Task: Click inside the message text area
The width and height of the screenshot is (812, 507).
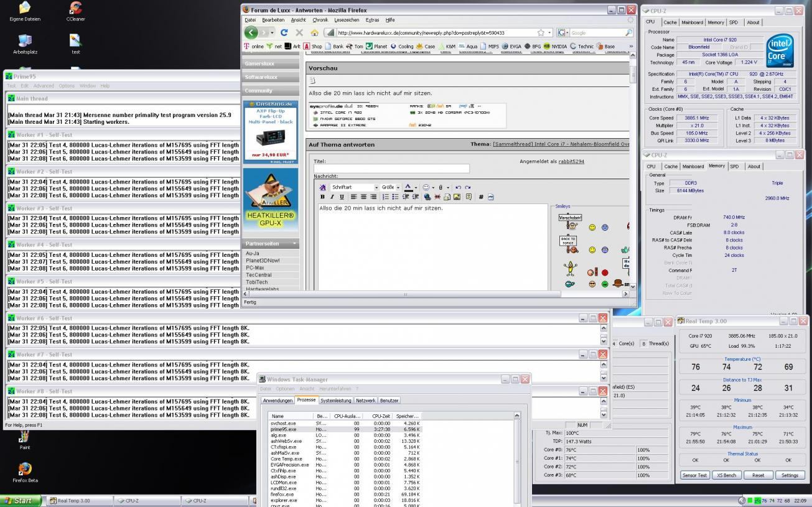Action: [x=433, y=248]
